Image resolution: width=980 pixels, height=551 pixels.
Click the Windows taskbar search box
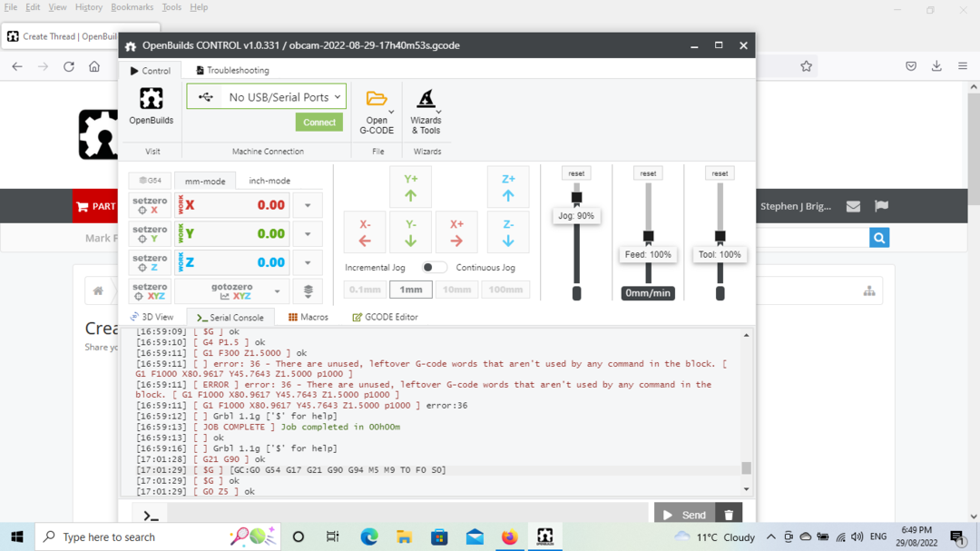tap(159, 536)
